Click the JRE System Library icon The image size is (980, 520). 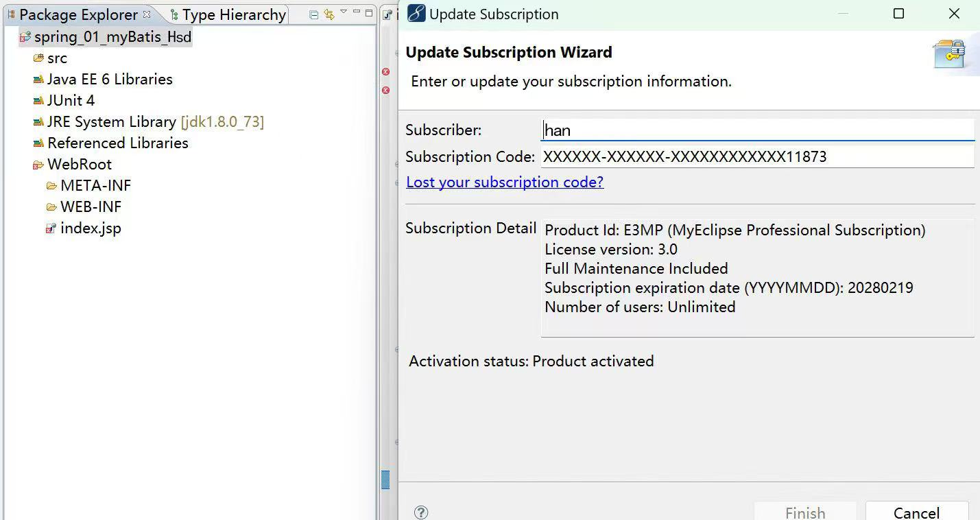click(x=38, y=122)
